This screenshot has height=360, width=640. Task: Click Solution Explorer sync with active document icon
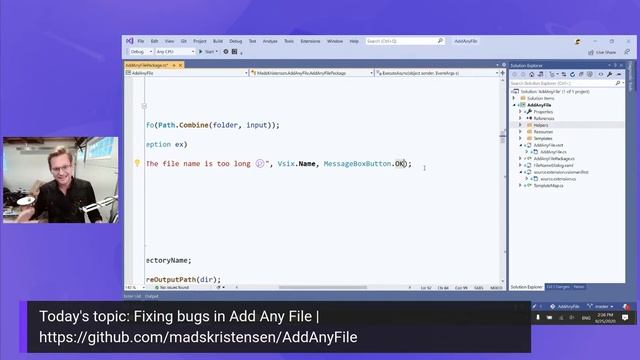(x=564, y=75)
